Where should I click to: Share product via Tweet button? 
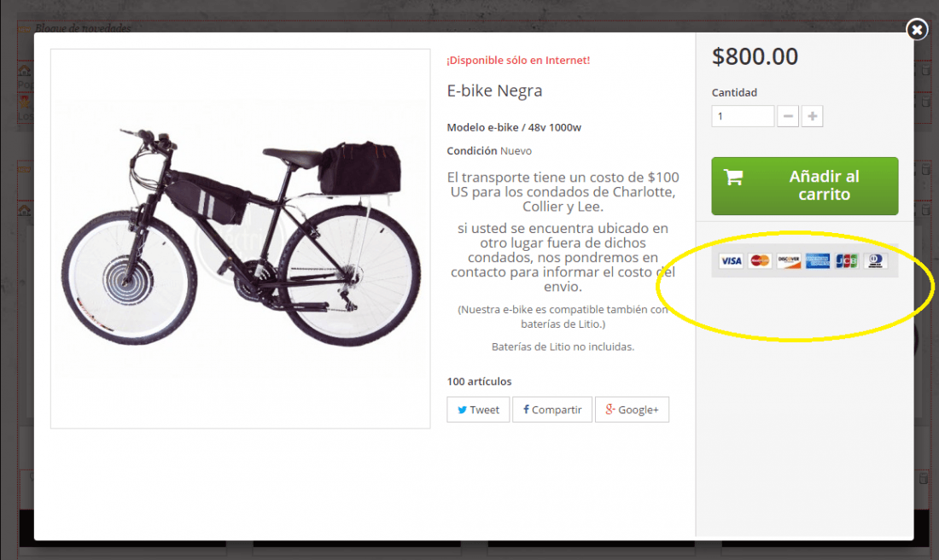[x=478, y=410]
